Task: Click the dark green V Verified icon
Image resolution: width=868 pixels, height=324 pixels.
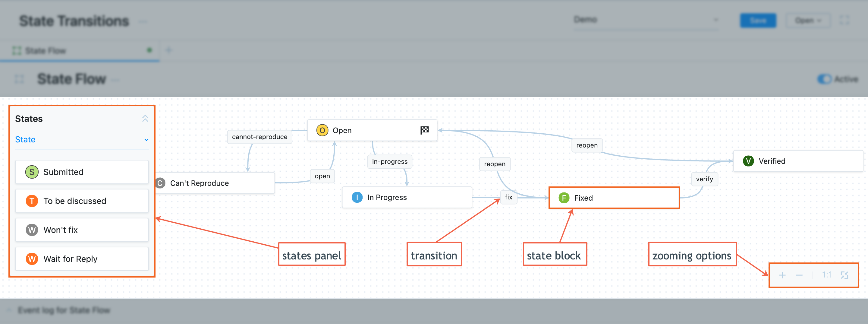Action: (748, 161)
